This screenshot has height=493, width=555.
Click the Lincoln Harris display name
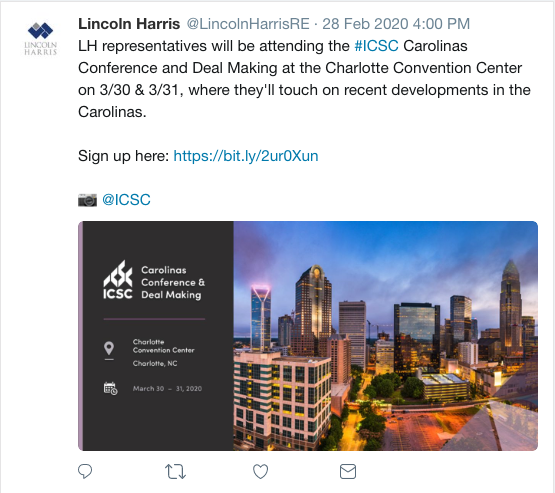(129, 24)
